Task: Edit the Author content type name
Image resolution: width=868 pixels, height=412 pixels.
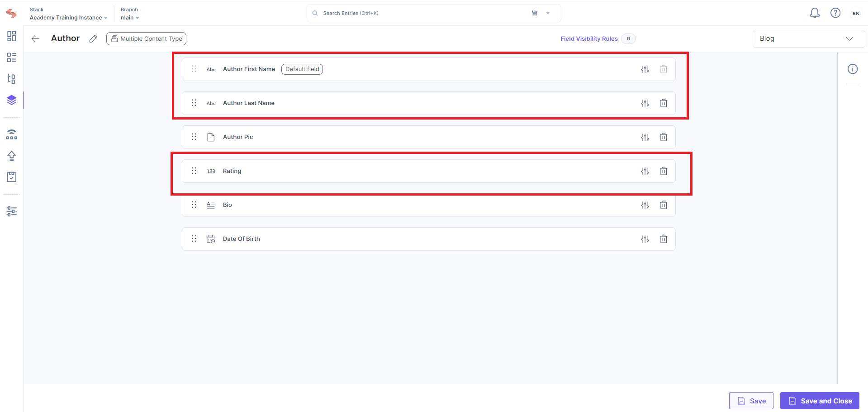Action: pyautogui.click(x=93, y=38)
